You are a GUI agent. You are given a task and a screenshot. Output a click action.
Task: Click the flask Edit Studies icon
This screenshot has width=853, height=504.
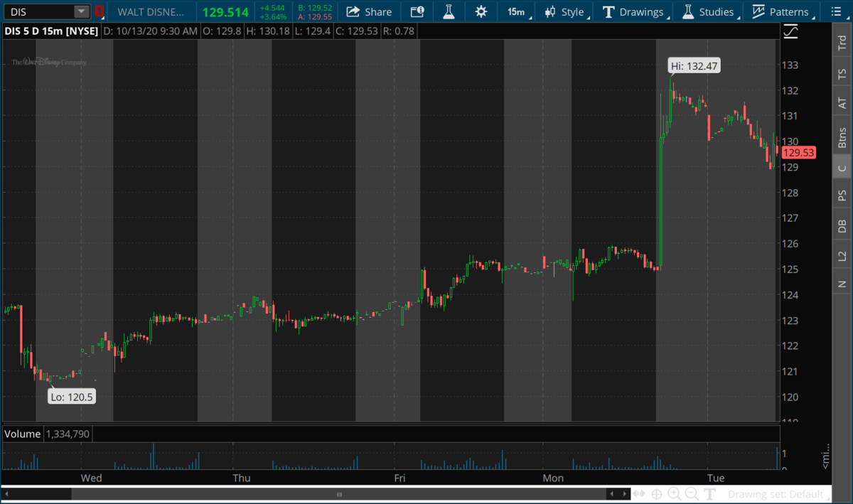449,11
